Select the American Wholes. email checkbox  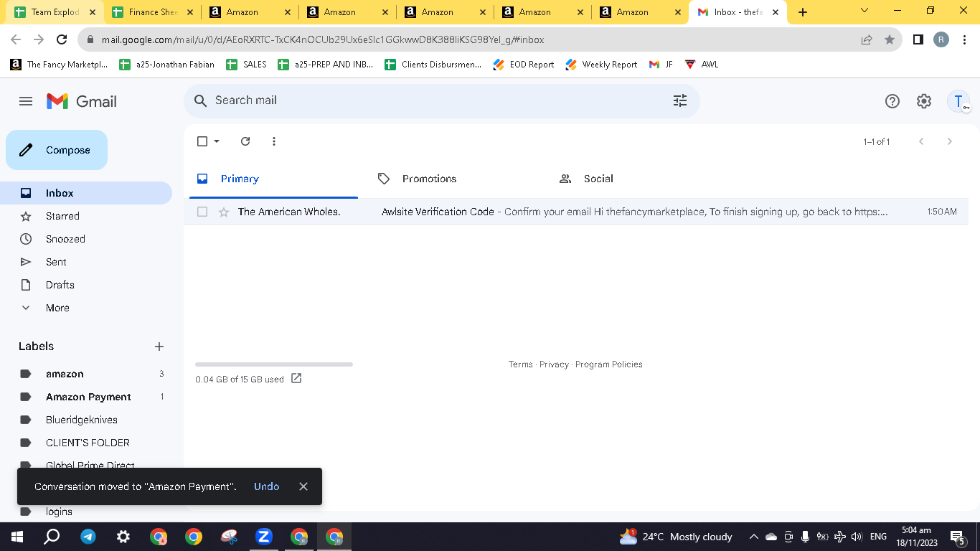(202, 212)
